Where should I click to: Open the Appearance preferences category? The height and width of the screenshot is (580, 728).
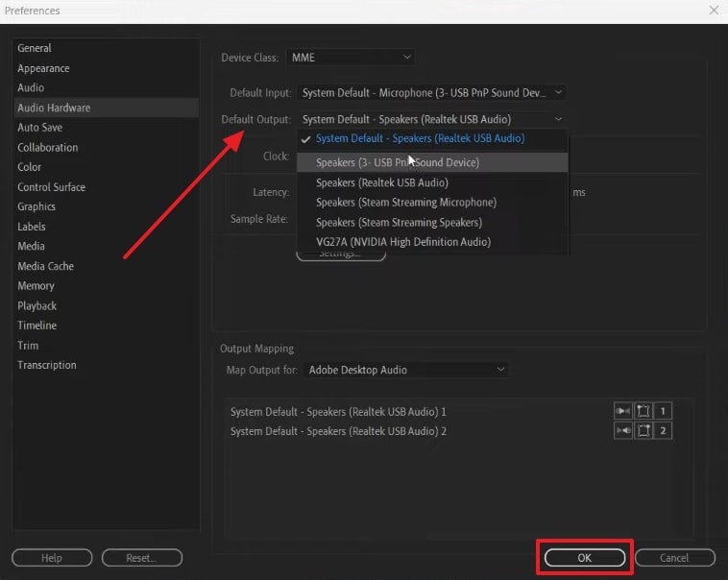(107, 68)
